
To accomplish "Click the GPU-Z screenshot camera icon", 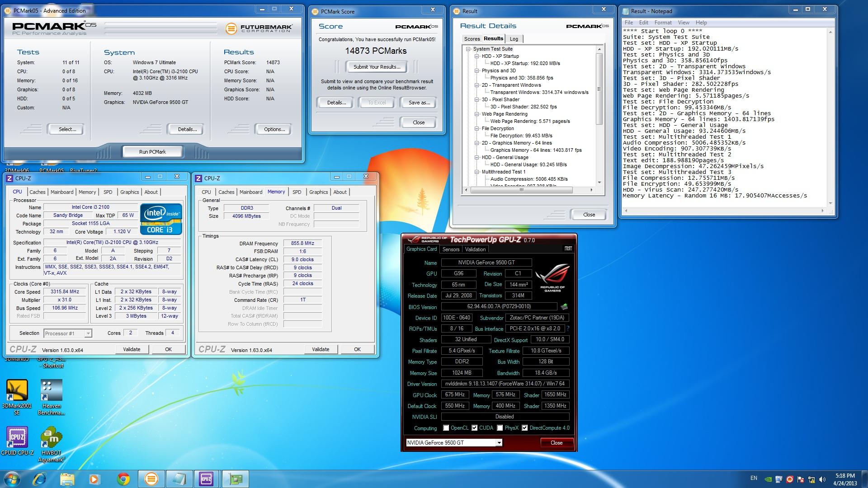I will click(568, 249).
